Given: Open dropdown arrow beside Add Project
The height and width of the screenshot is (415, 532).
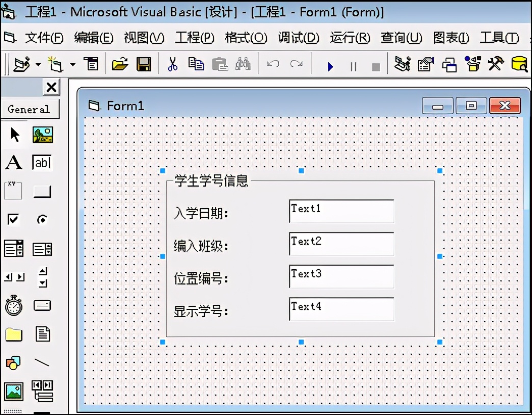Looking at the screenshot, I should [38, 64].
